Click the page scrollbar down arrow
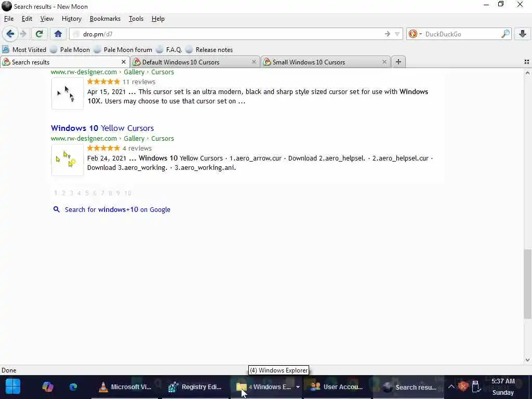Screen dimensions: 532x399 point(527,360)
